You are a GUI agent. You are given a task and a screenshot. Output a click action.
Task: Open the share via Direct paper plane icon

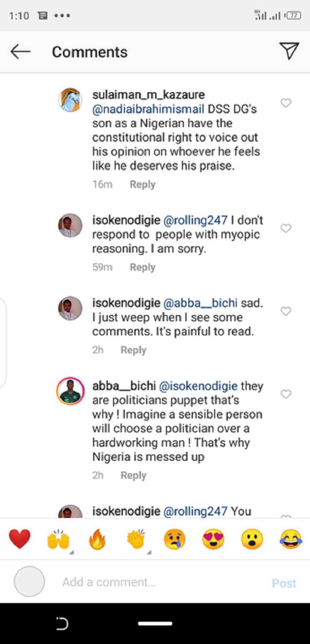tap(290, 52)
